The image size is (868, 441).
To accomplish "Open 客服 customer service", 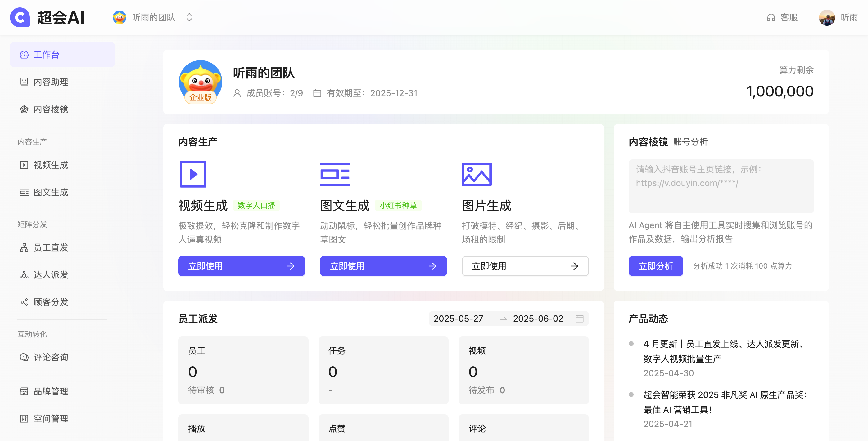I will 782,17.
